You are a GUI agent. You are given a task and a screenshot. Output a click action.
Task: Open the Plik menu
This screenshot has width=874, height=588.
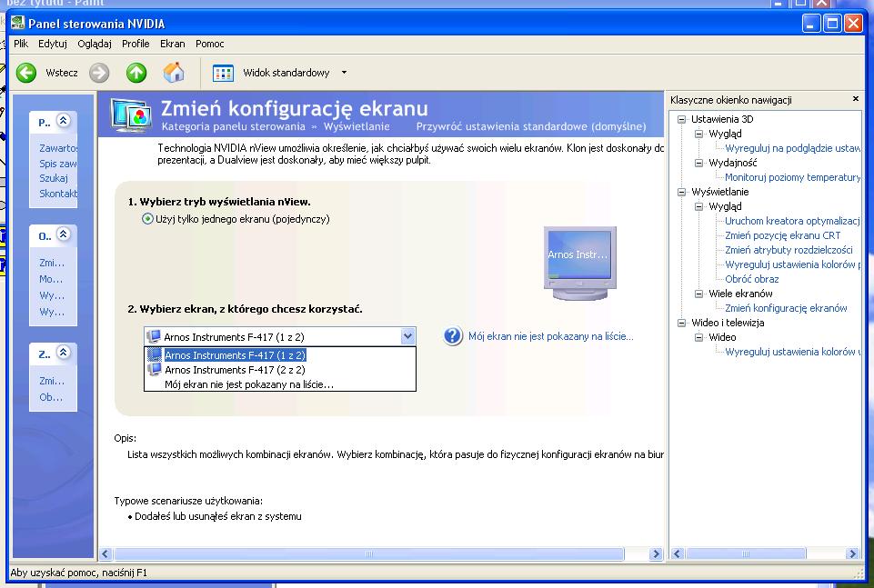(x=21, y=44)
